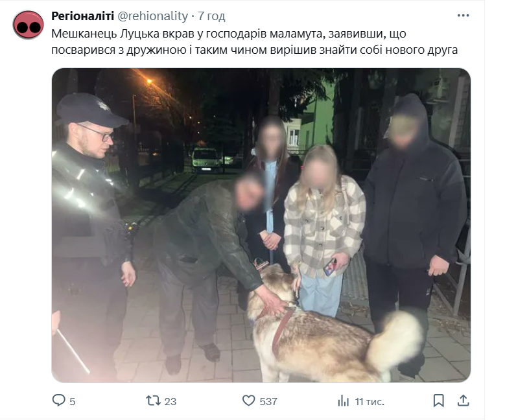The image size is (505, 420).
Task: Click the reply speech bubble icon
Action: tap(58, 401)
